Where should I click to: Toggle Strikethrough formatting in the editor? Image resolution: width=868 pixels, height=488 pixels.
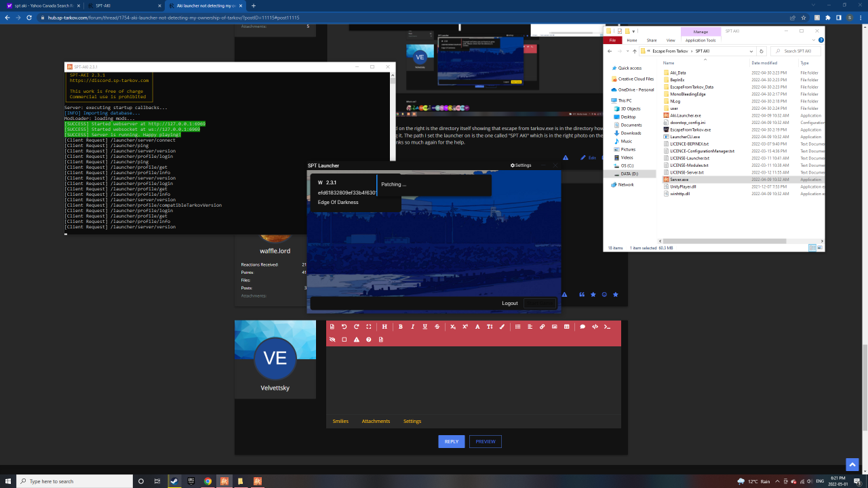(437, 327)
